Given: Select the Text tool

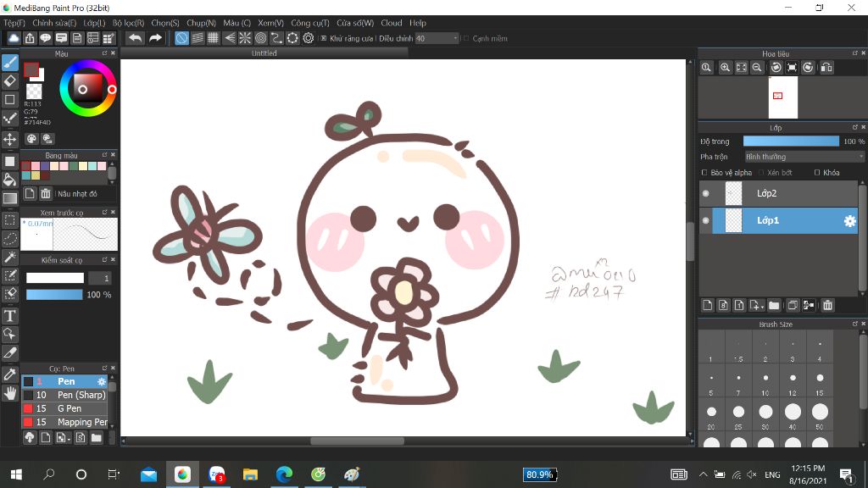Looking at the screenshot, I should (x=10, y=316).
